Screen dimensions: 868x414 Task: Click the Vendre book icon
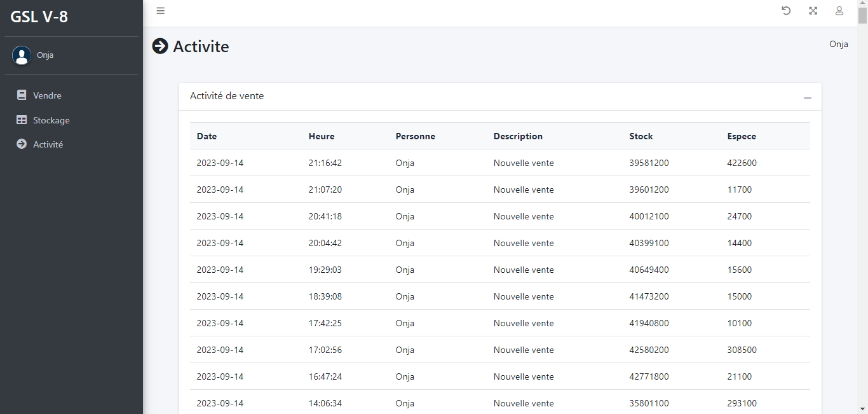click(x=22, y=95)
